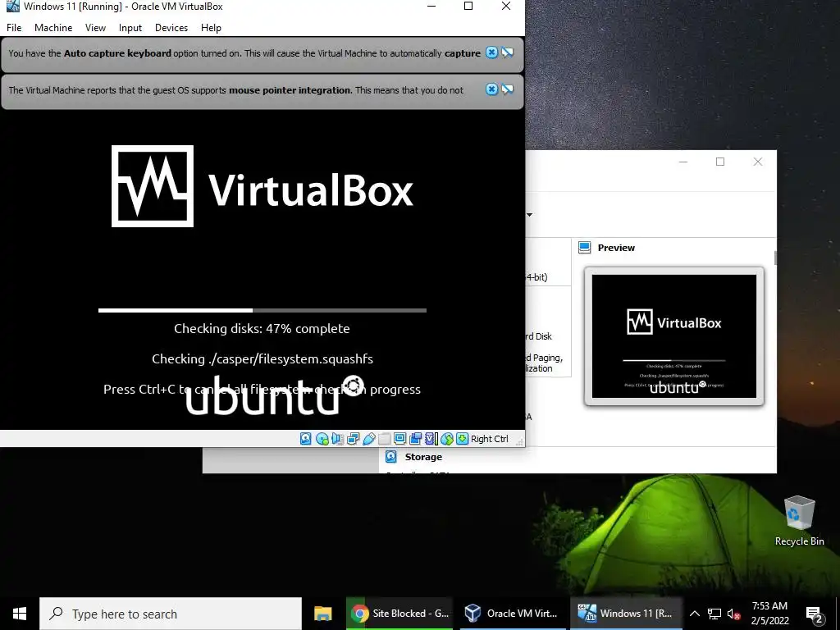Click the Preview section header label
Viewport: 840px width, 630px height.
coord(616,248)
